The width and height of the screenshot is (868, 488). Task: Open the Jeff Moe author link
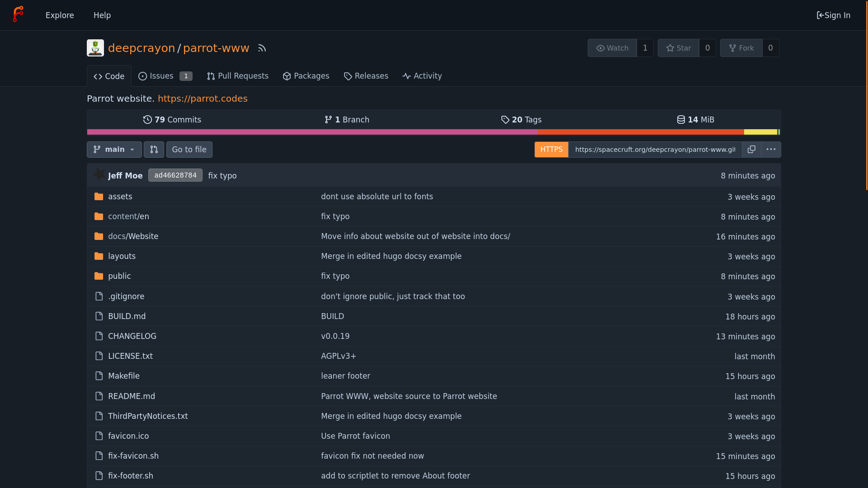tap(125, 176)
